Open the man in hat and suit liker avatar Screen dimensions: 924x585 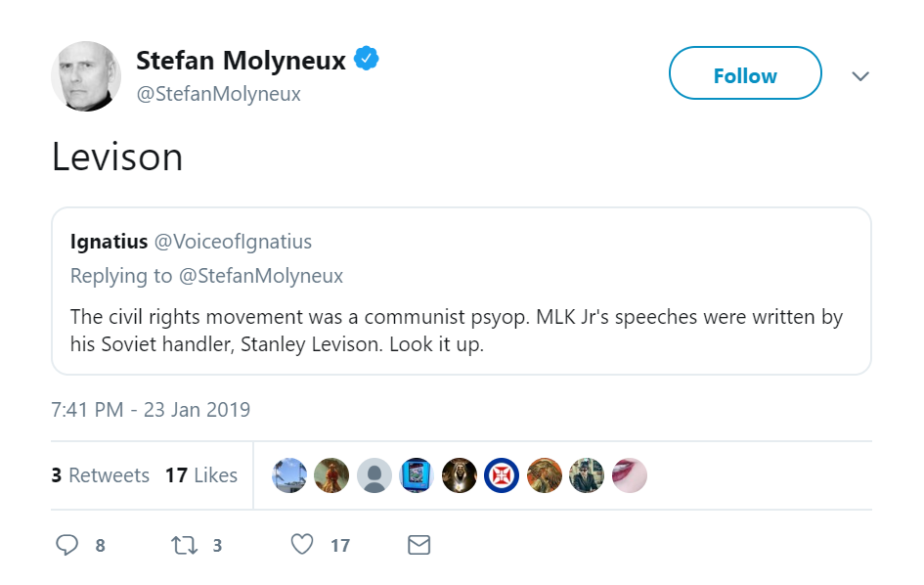pos(587,475)
